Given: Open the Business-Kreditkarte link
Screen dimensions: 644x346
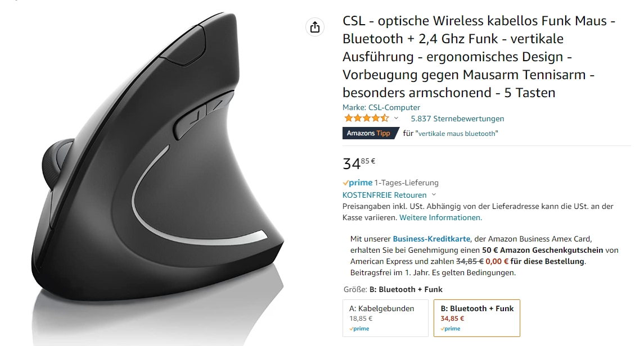Looking at the screenshot, I should [x=431, y=239].
